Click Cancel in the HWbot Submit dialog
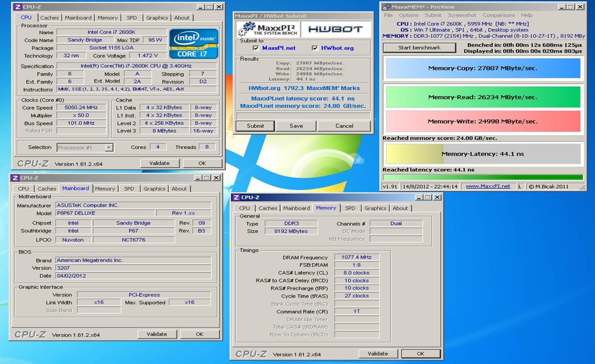Screen dimensions: 595x364 tap(344, 126)
